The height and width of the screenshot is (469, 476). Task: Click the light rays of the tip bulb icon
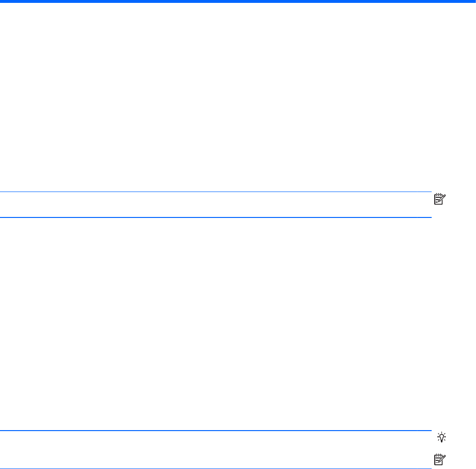441,434
